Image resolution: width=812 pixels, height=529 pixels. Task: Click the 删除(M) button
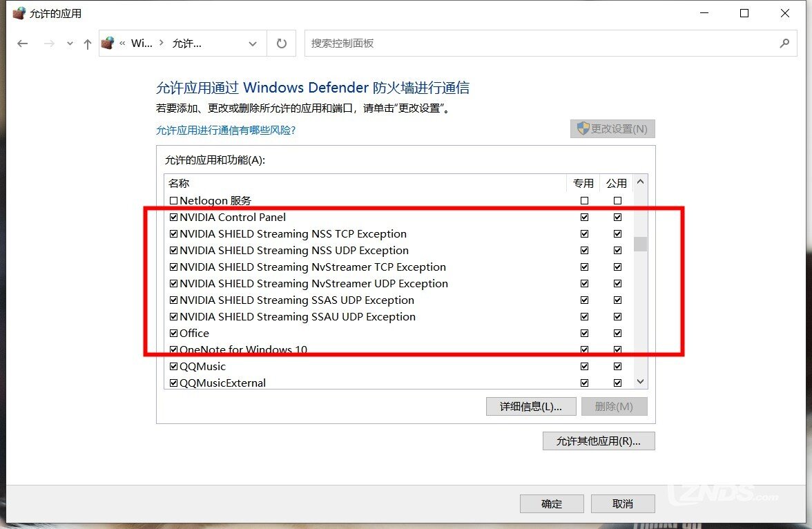click(615, 407)
